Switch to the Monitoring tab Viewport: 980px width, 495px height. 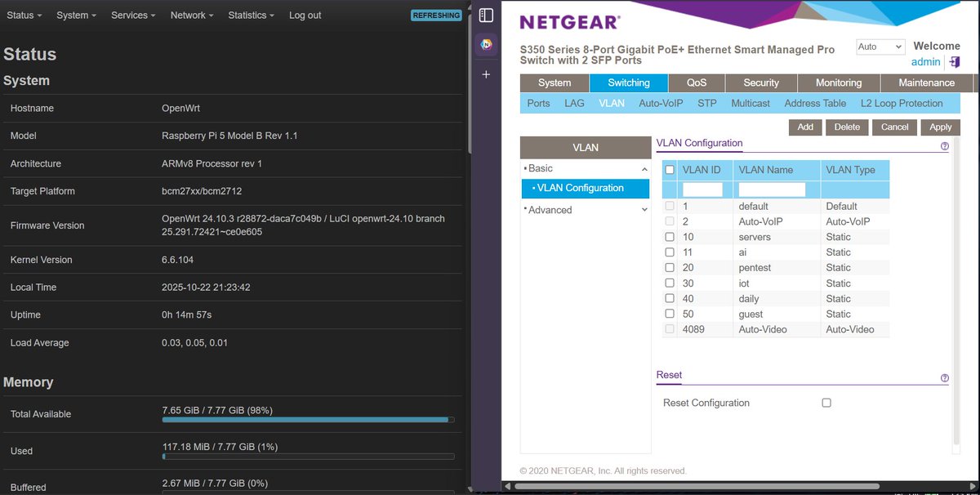[839, 82]
